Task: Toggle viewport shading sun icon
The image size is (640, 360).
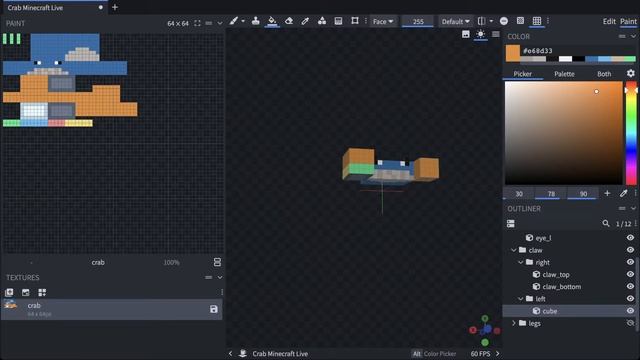Action: click(480, 34)
